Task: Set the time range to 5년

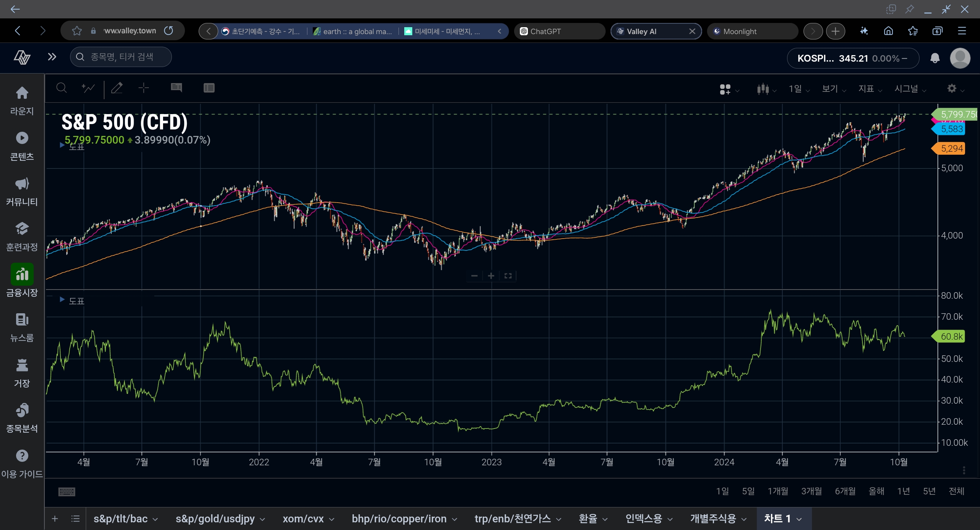Action: click(x=929, y=491)
